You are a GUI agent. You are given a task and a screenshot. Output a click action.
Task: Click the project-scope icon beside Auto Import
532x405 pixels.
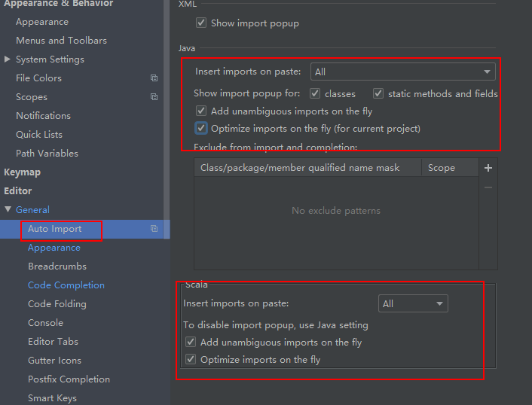click(154, 229)
